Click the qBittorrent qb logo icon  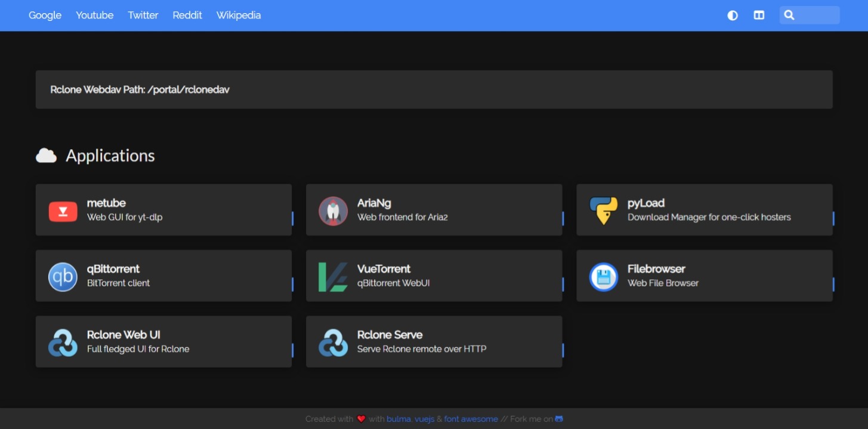pos(63,277)
